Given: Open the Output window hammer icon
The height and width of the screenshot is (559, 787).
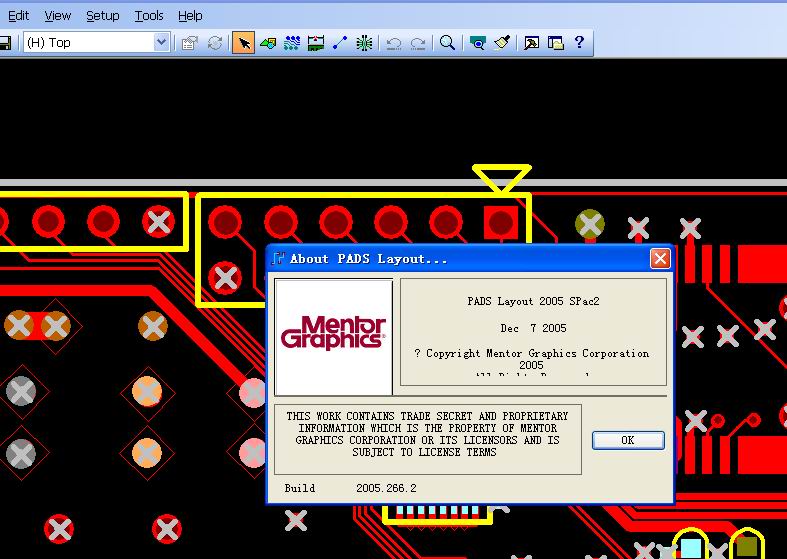Looking at the screenshot, I should click(531, 43).
